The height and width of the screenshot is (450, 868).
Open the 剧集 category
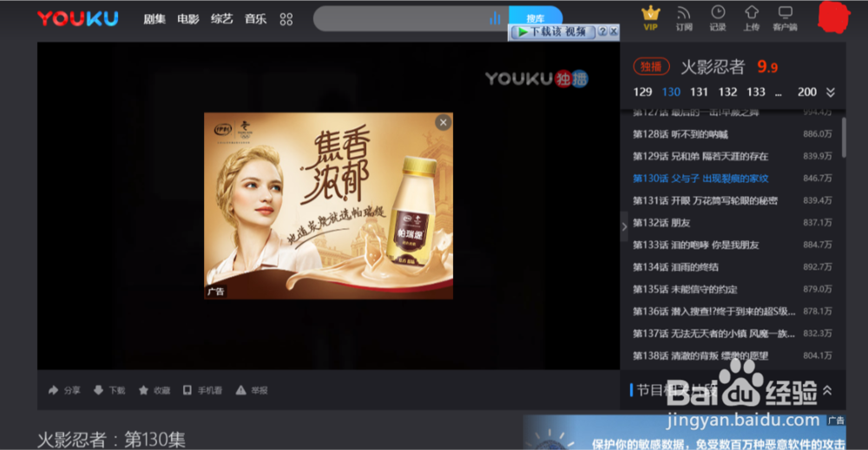pos(155,19)
